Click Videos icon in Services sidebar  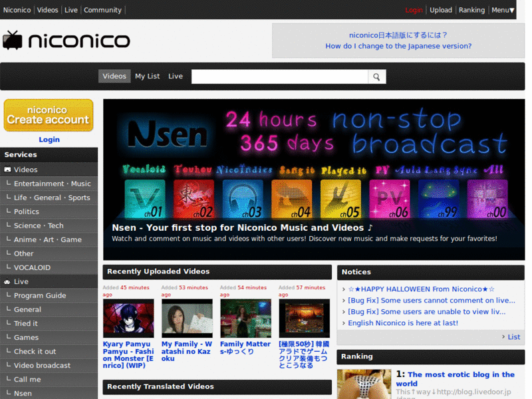coord(7,170)
